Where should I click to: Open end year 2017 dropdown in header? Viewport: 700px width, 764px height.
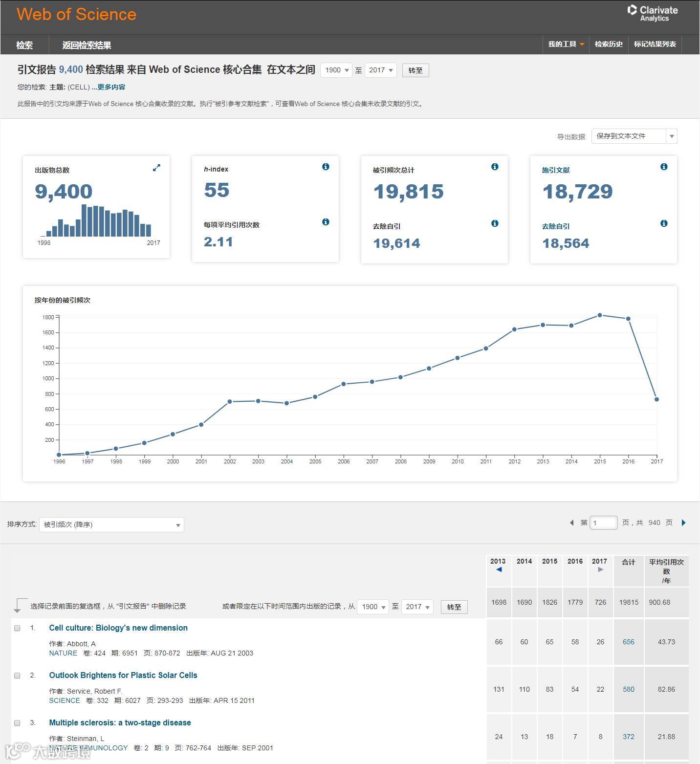380,70
